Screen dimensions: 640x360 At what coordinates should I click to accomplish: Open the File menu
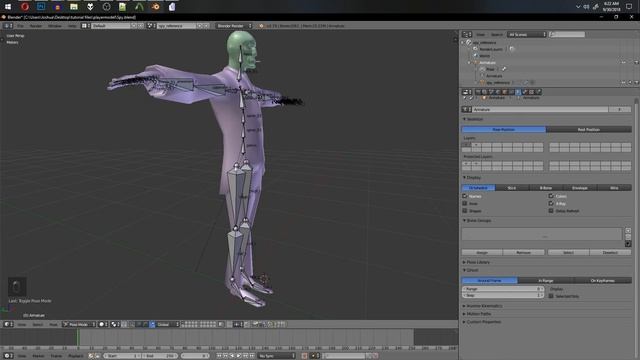pos(20,26)
